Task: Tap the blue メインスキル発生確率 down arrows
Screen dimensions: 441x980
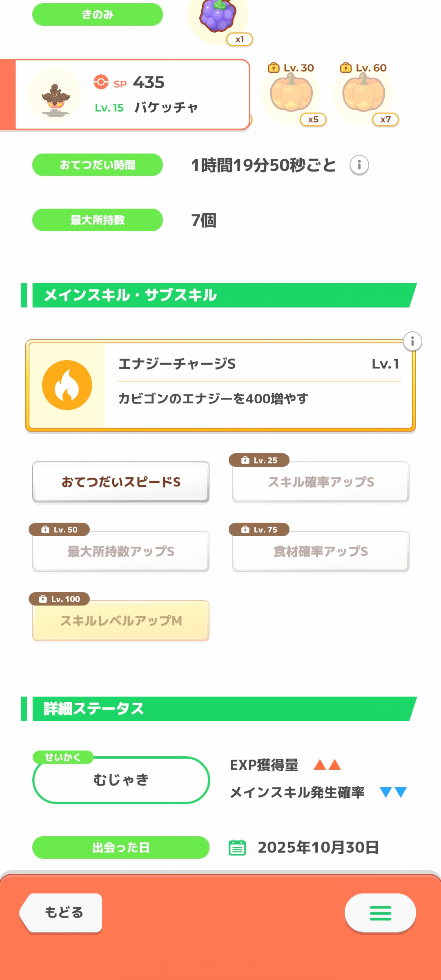Action: pos(393,792)
